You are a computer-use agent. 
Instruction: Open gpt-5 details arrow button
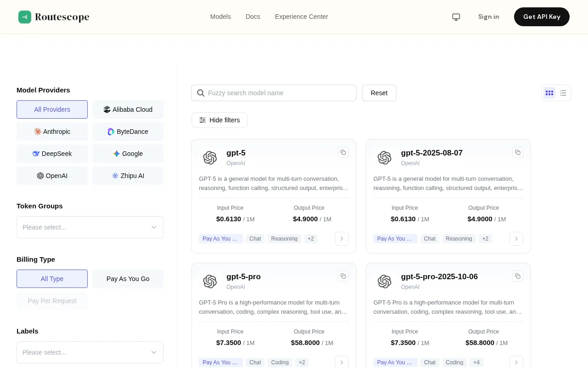(x=342, y=239)
